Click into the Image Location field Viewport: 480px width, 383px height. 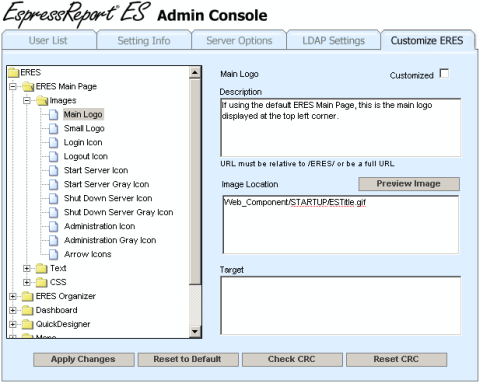coord(341,225)
